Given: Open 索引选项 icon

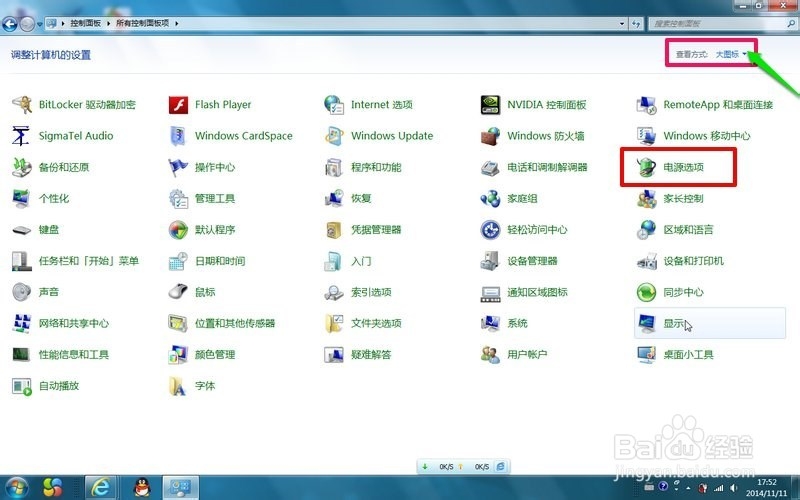Looking at the screenshot, I should [x=334, y=292].
